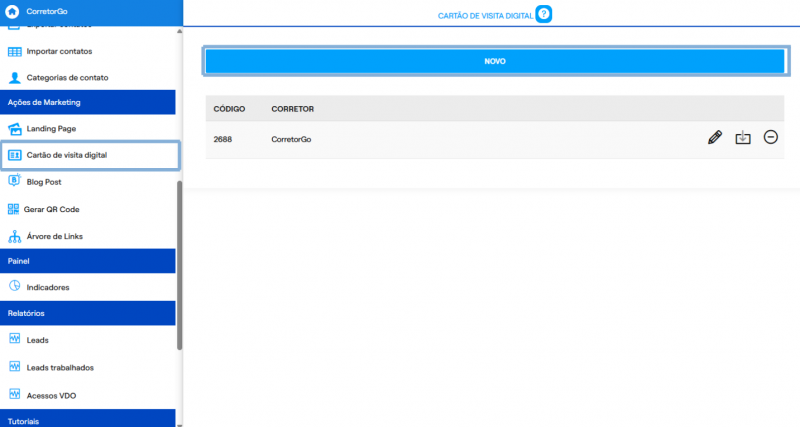Click the Leads report icon
Screen dimensions: 800x427
point(14,339)
